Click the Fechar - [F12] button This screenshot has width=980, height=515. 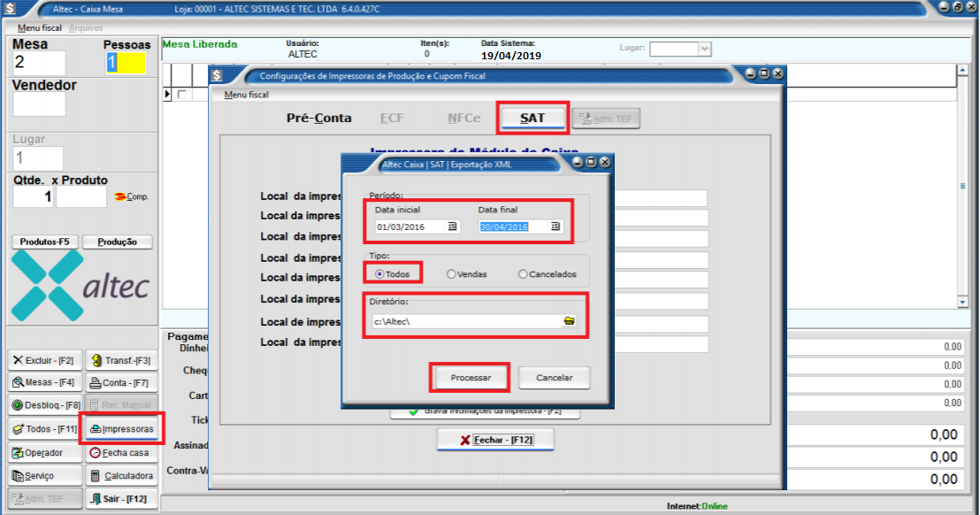(x=495, y=440)
